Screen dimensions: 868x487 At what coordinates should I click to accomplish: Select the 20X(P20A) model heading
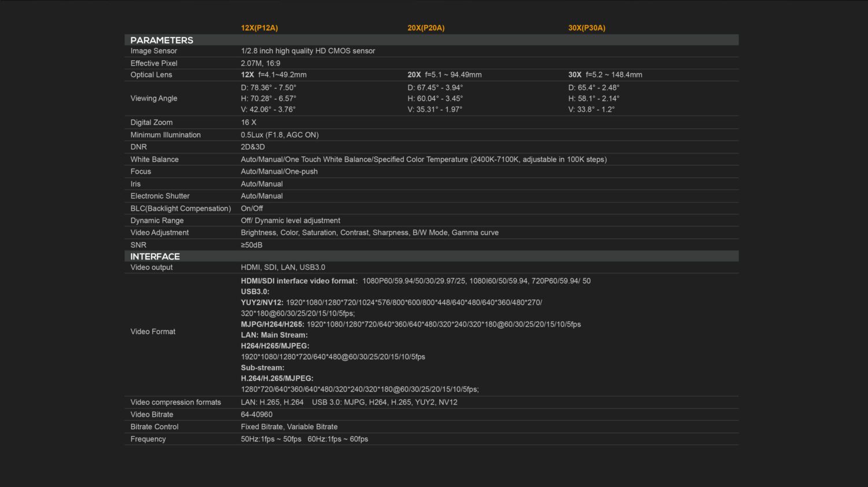click(x=426, y=28)
